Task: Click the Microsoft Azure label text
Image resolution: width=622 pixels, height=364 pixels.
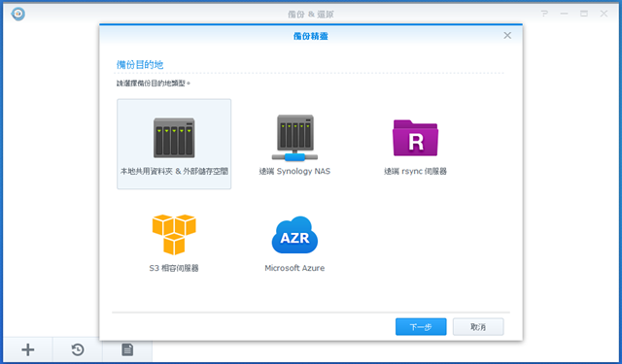Action: (x=294, y=268)
